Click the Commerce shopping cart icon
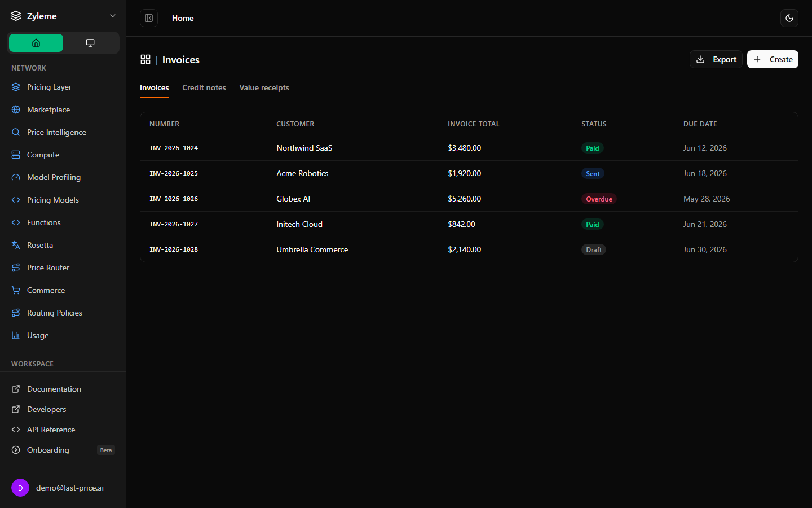Viewport: 812px width, 508px height. pyautogui.click(x=16, y=290)
